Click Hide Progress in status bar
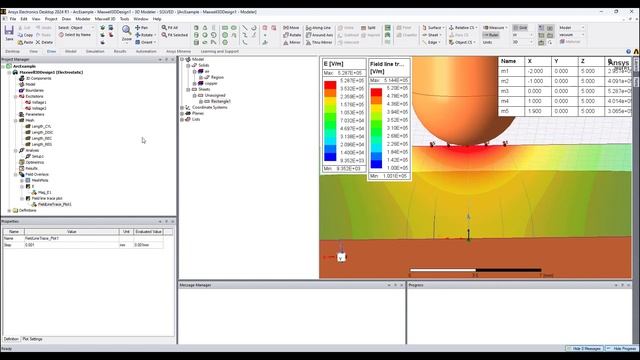Image resolution: width=640 pixels, height=360 pixels. [621, 349]
